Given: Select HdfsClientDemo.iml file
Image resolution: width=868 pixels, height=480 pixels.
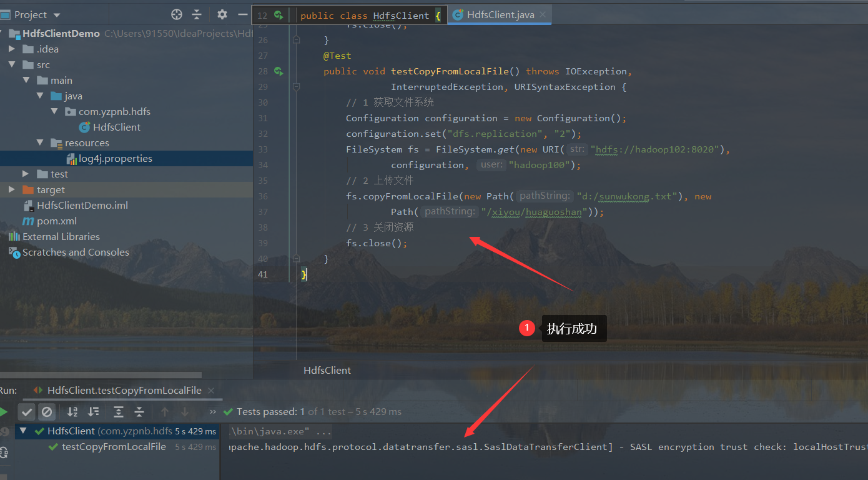Looking at the screenshot, I should (82, 206).
